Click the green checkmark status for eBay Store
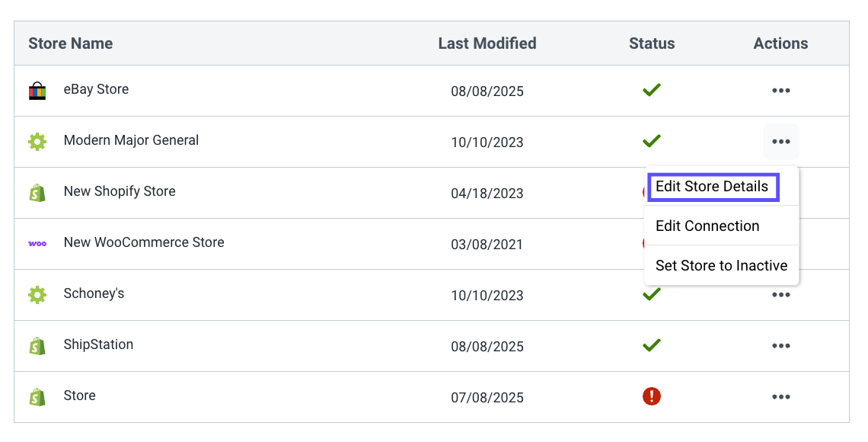This screenshot has height=442, width=868. pos(651,90)
